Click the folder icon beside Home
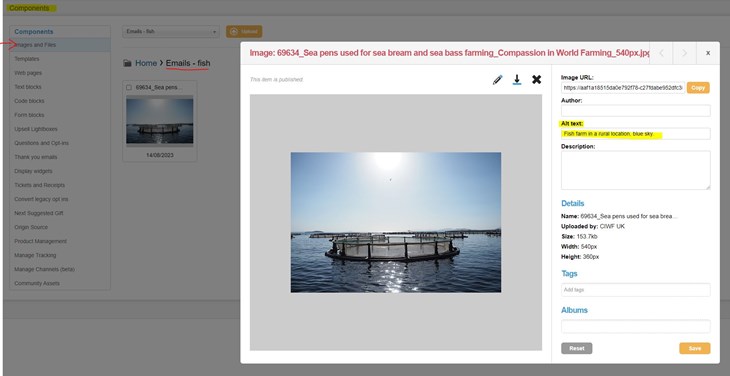Viewport: 730px width, 376px height. point(127,63)
